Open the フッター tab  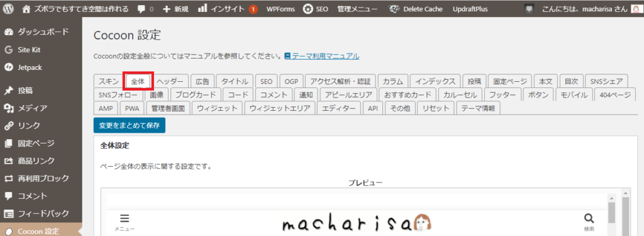502,94
